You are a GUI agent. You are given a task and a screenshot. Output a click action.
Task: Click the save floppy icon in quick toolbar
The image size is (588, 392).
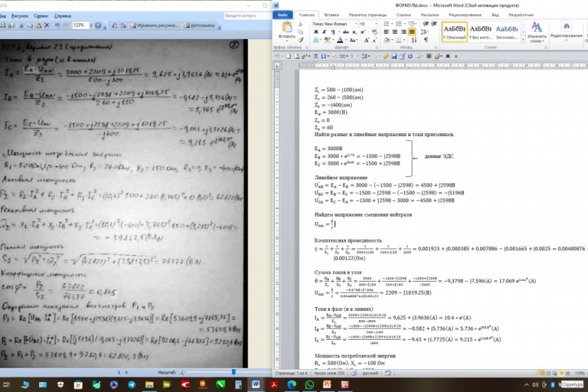pos(394,56)
